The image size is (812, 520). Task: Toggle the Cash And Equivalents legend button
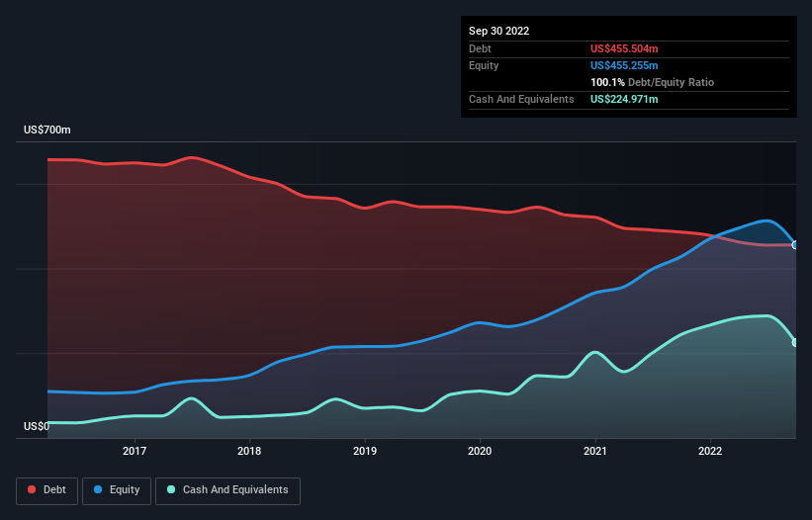click(x=227, y=490)
